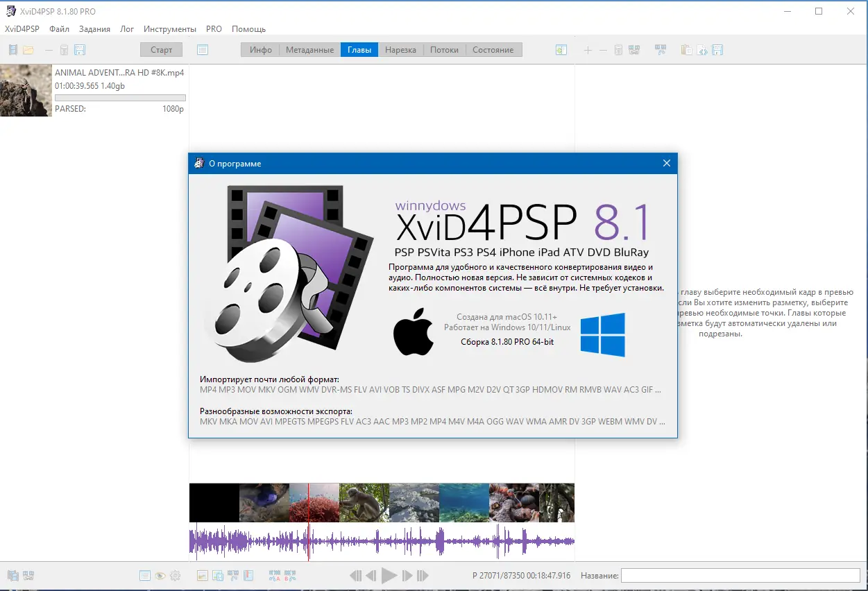
Task: Click the plus add chapter icon
Action: (x=588, y=50)
